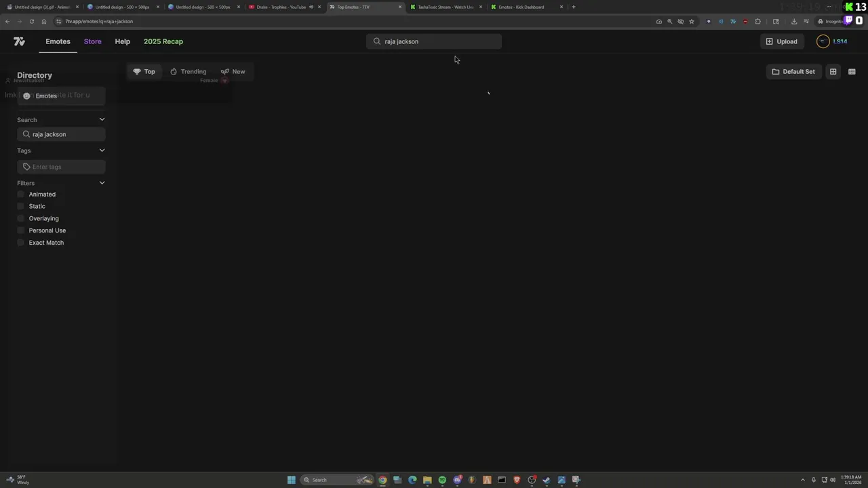Image resolution: width=868 pixels, height=488 pixels.
Task: Open the browser extensions puzzle icon
Action: [x=757, y=21]
